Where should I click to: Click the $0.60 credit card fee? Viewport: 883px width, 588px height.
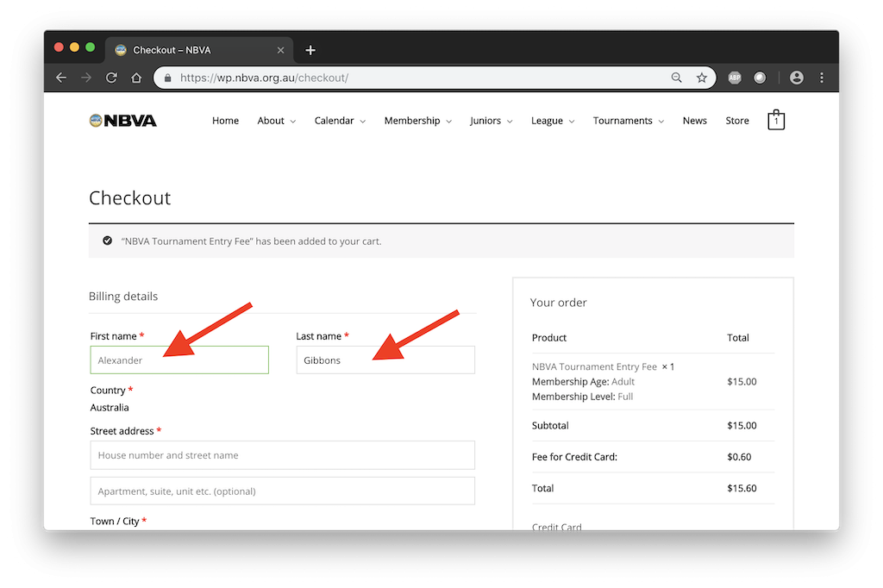(739, 457)
